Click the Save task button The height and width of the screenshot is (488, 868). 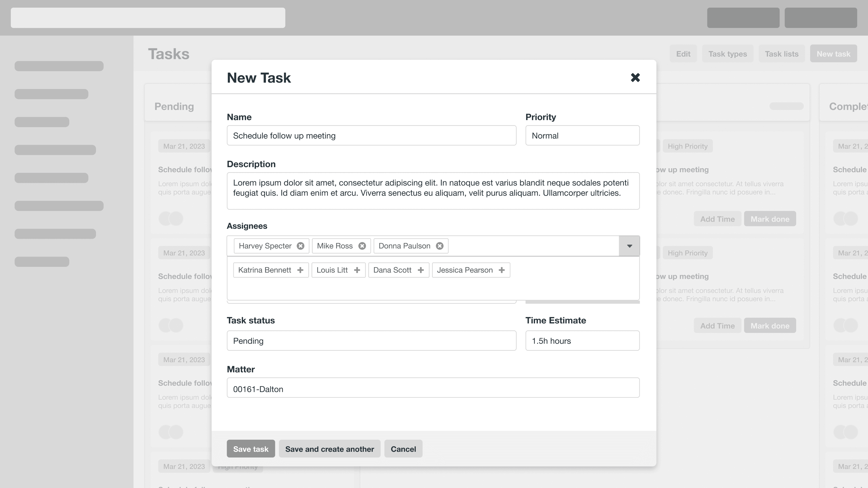[251, 449]
